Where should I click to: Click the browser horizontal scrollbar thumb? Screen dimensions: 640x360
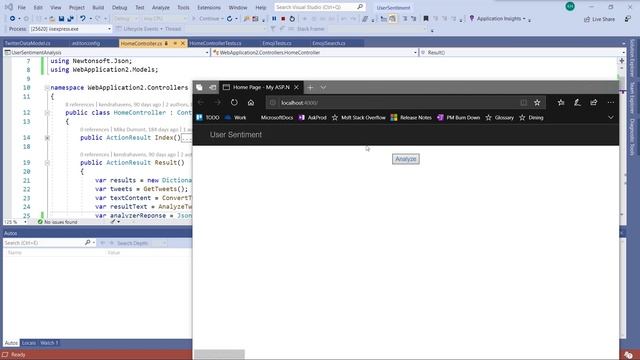point(219,354)
